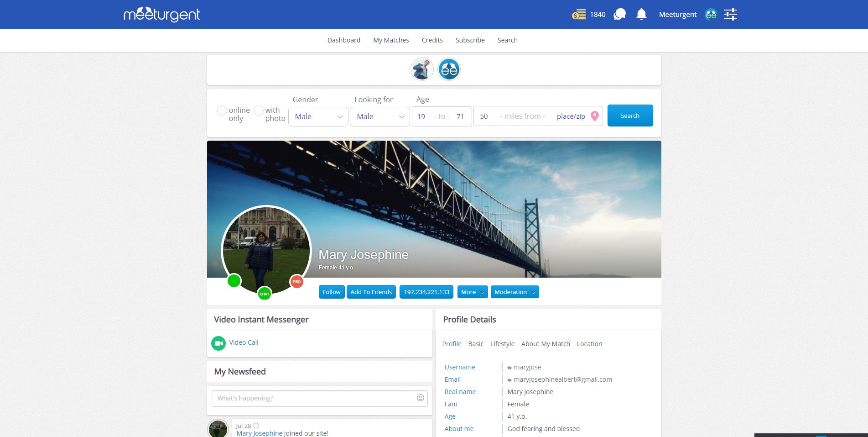868x437 pixels.
Task: Click the Add To Friends button
Action: pos(371,292)
